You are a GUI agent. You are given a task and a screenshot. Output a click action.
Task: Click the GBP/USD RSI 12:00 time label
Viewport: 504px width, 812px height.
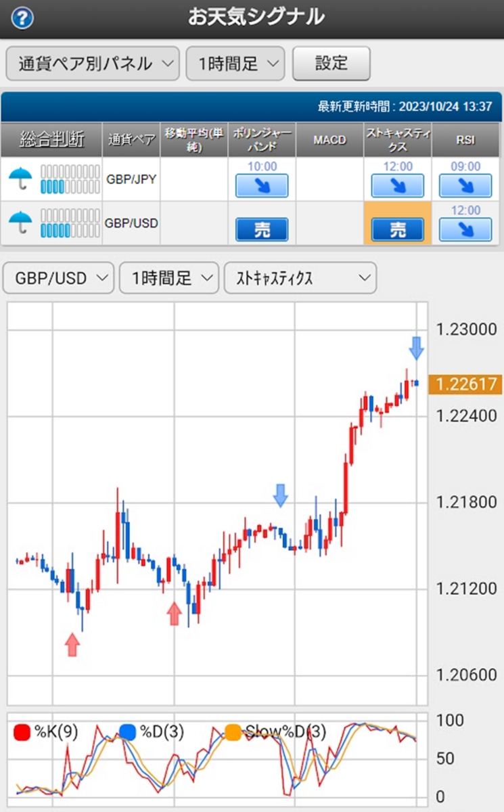(x=465, y=210)
